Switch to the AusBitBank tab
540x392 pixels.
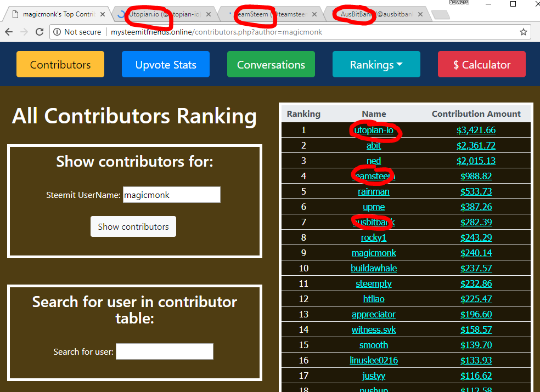[377, 14]
